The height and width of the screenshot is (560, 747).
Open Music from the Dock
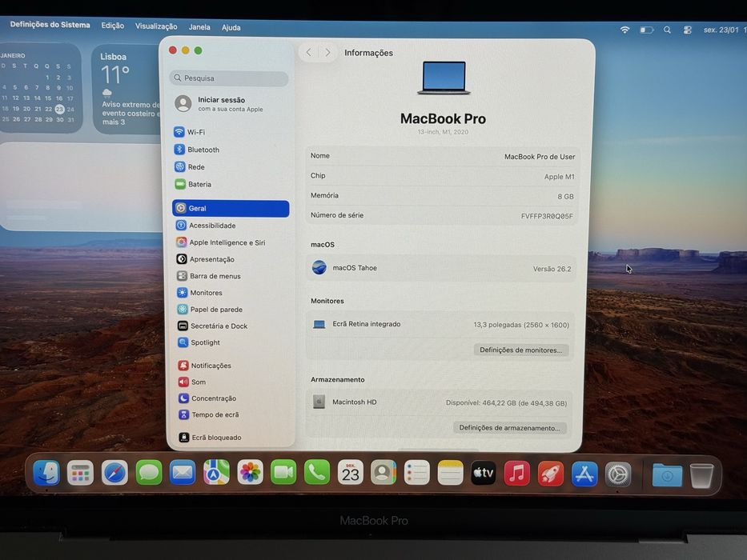point(517,474)
